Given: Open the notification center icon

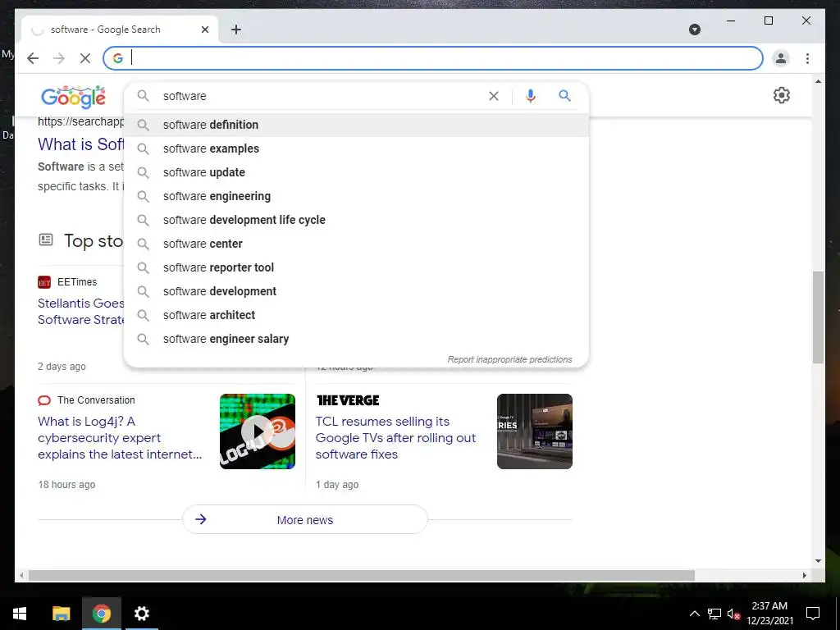Looking at the screenshot, I should 813,614.
